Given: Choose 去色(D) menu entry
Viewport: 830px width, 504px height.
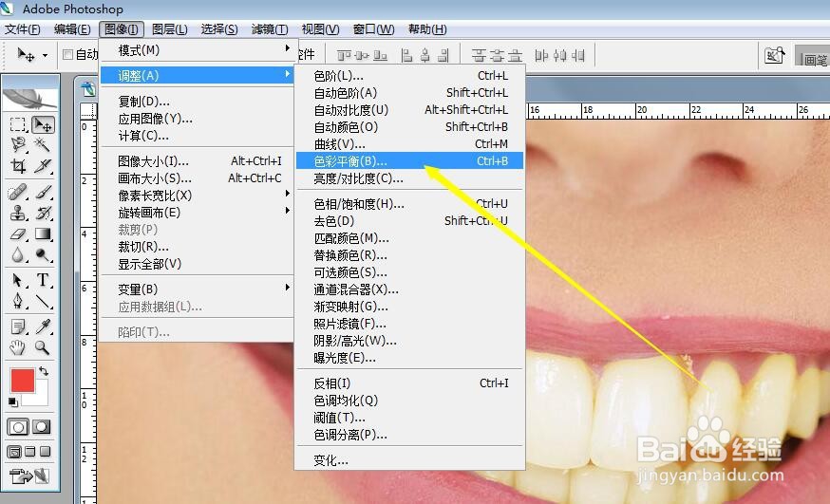Looking at the screenshot, I should click(x=409, y=220).
